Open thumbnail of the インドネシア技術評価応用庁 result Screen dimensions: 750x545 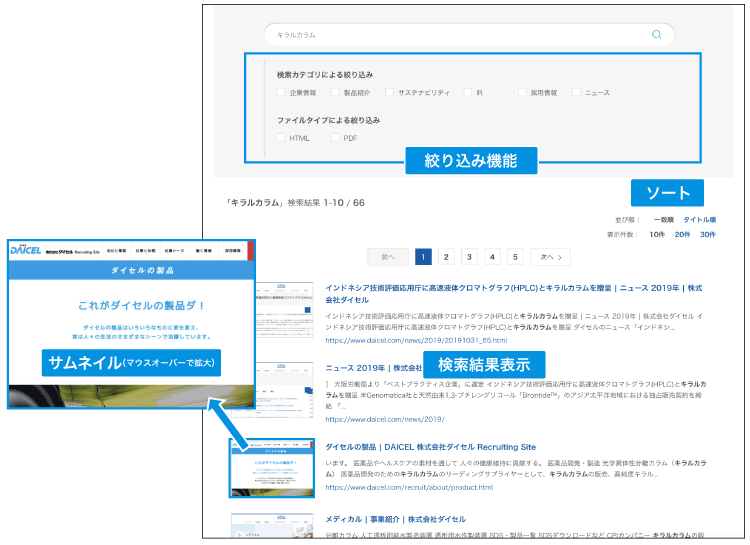tap(285, 311)
